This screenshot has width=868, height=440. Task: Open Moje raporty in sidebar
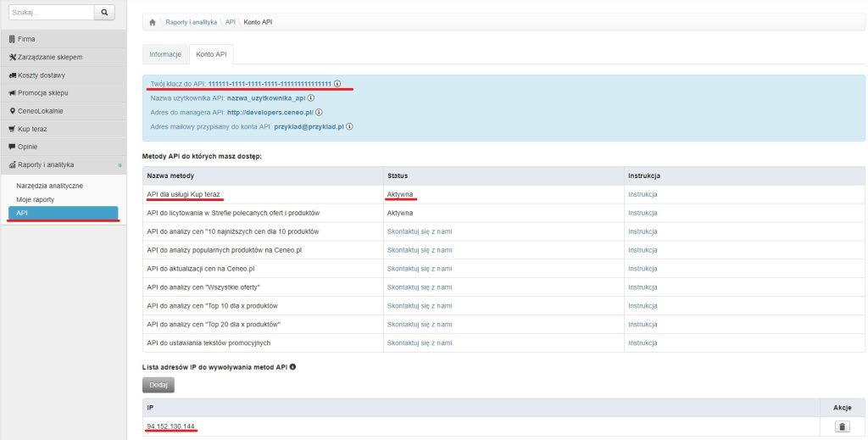tap(35, 198)
